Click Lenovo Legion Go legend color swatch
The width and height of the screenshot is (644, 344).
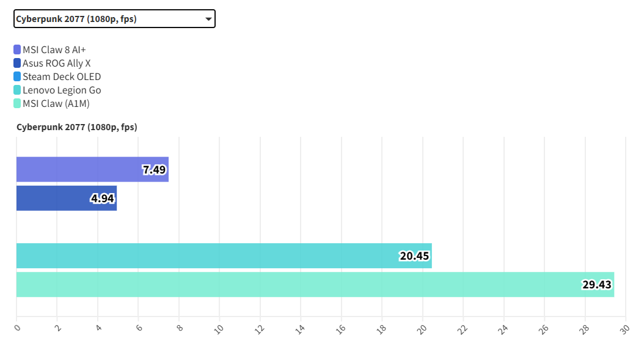pyautogui.click(x=17, y=90)
